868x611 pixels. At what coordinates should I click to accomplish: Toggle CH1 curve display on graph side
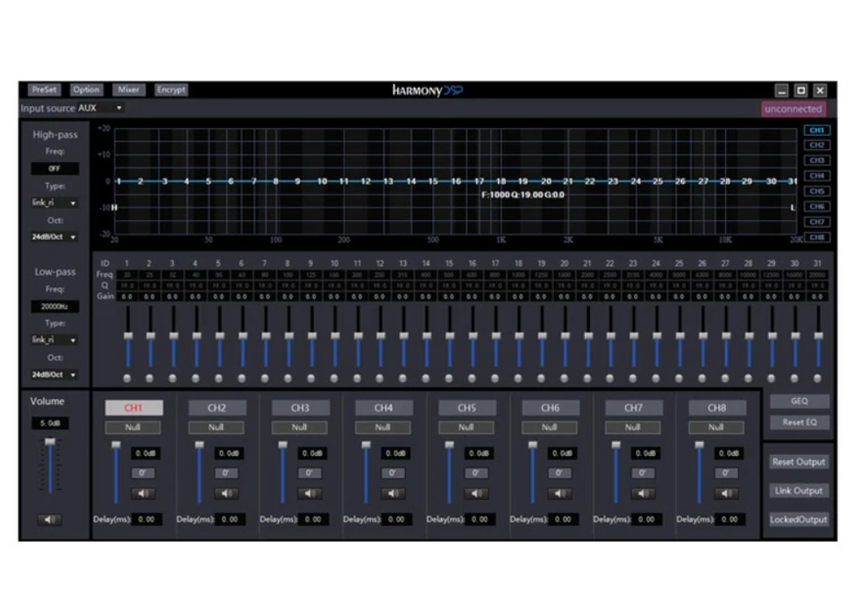817,131
